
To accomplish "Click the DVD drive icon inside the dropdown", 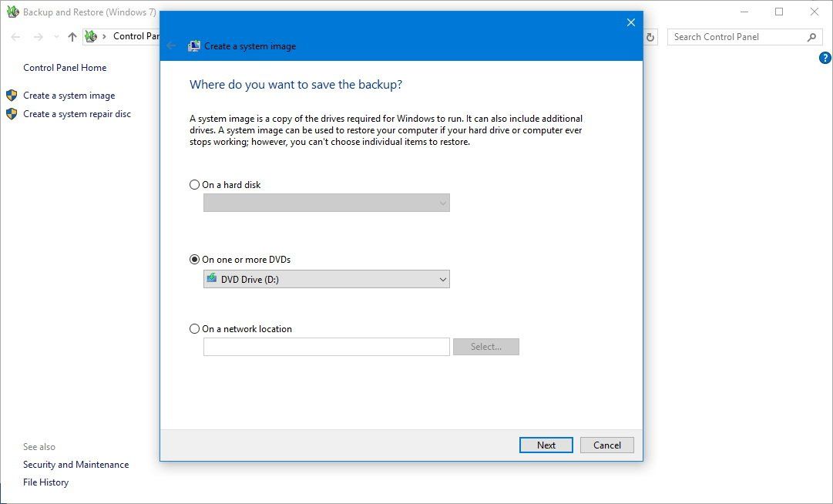I will click(x=211, y=278).
